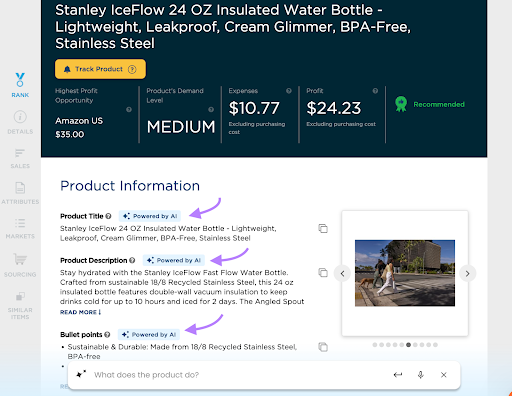This screenshot has height=396, width=512.
Task: Click Powered by AI badge for Product Description
Action: click(174, 260)
